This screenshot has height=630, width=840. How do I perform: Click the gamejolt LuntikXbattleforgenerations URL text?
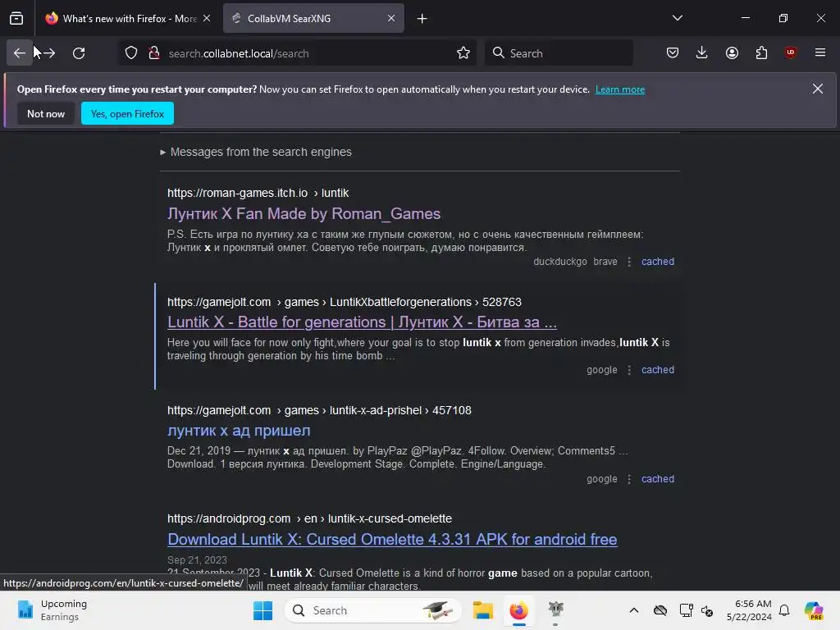pos(344,302)
